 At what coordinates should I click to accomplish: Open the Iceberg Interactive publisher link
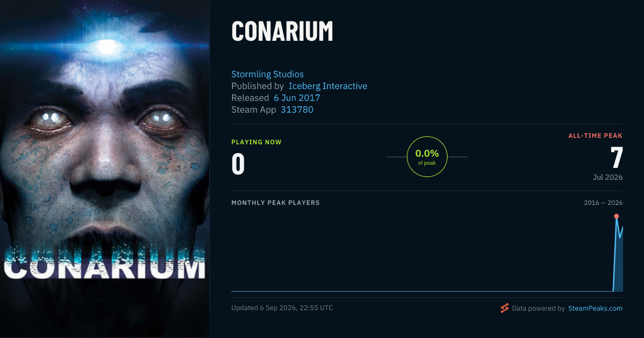[x=328, y=86]
